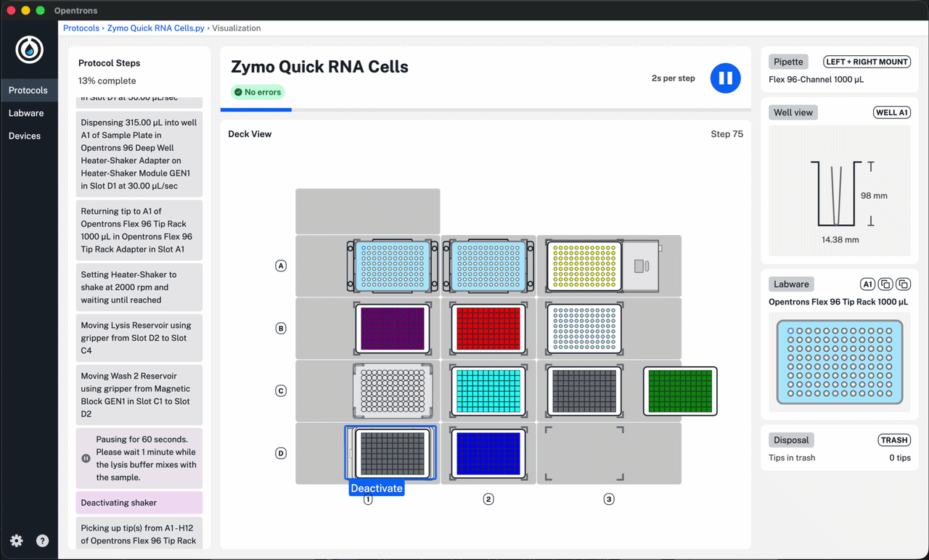Select the gray reservoir in slot C3

pos(584,391)
